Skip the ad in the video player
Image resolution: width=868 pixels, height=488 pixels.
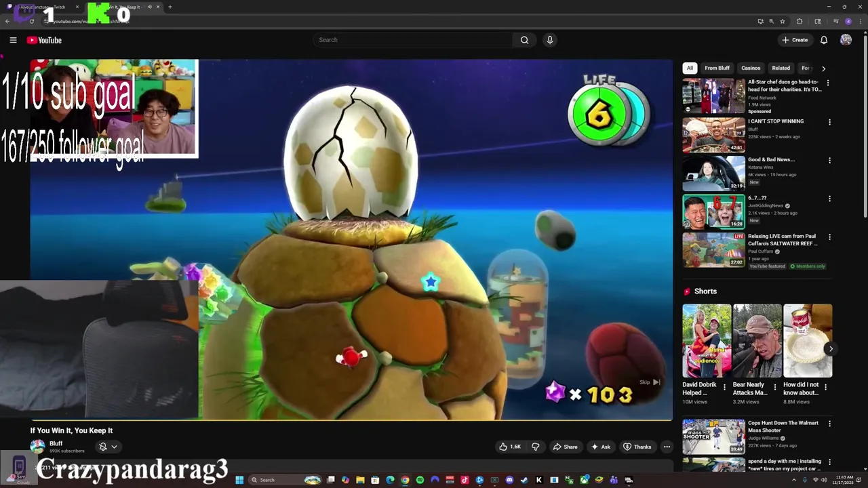pyautogui.click(x=650, y=382)
